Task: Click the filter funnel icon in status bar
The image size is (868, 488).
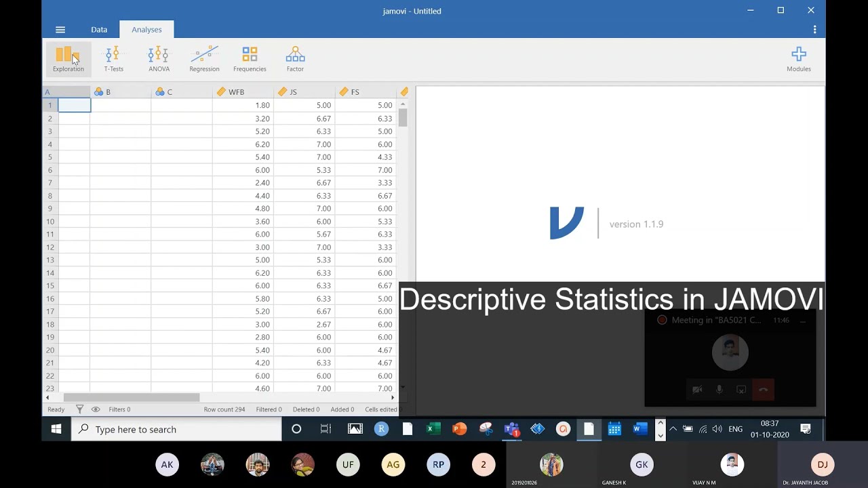Action: pyautogui.click(x=79, y=409)
